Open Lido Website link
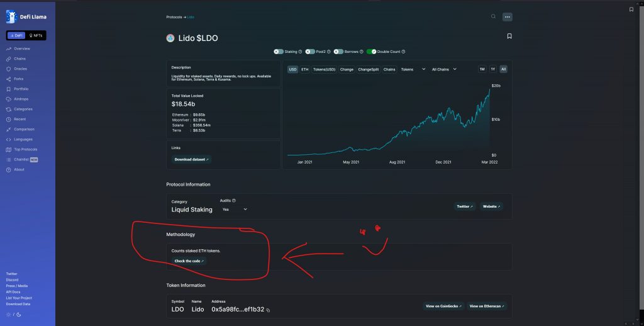The width and height of the screenshot is (644, 326). pos(491,206)
